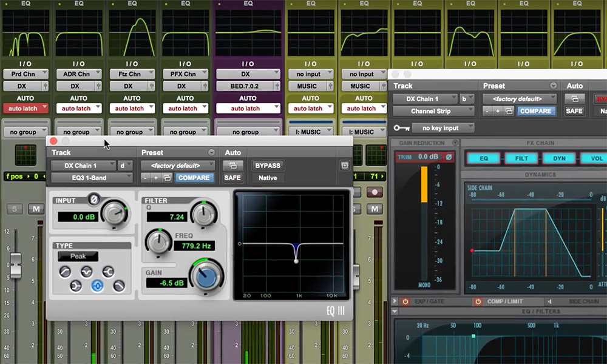The image size is (607, 364).
Task: Select the FILT tab in FX Chain
Action: click(521, 158)
